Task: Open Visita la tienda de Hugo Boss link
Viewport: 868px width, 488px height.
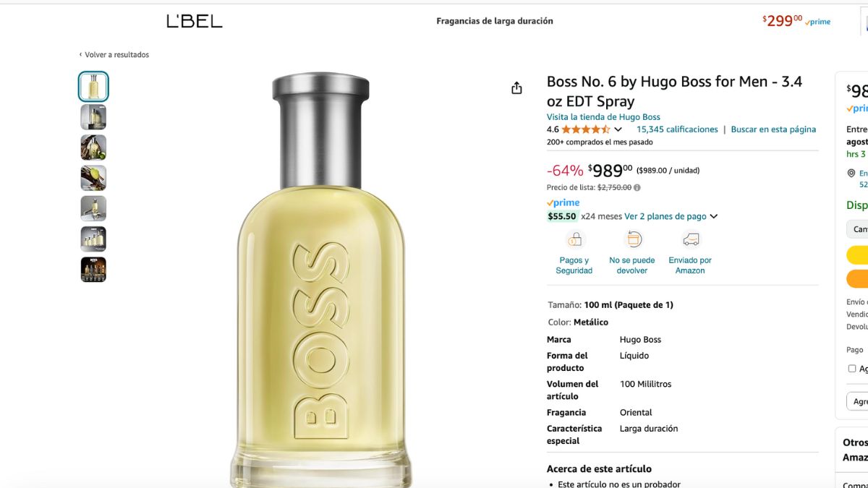Action: (603, 117)
